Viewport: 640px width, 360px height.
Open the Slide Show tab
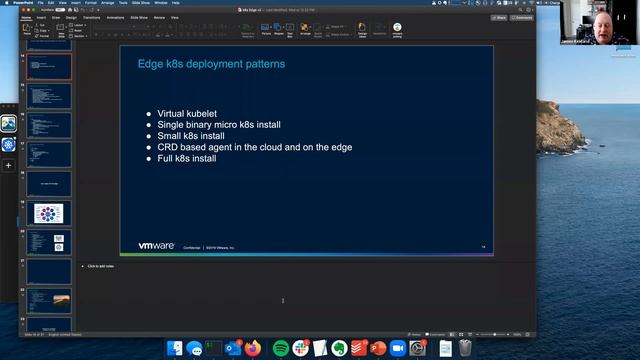(139, 18)
